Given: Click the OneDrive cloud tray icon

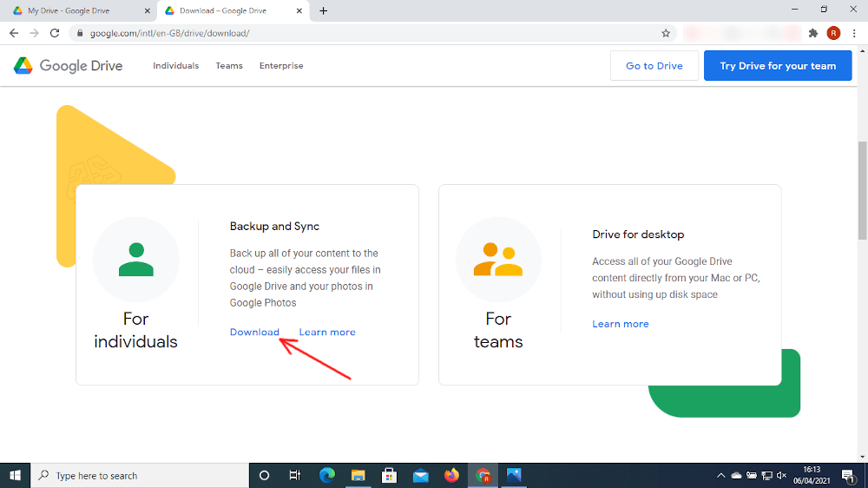Looking at the screenshot, I should (736, 475).
